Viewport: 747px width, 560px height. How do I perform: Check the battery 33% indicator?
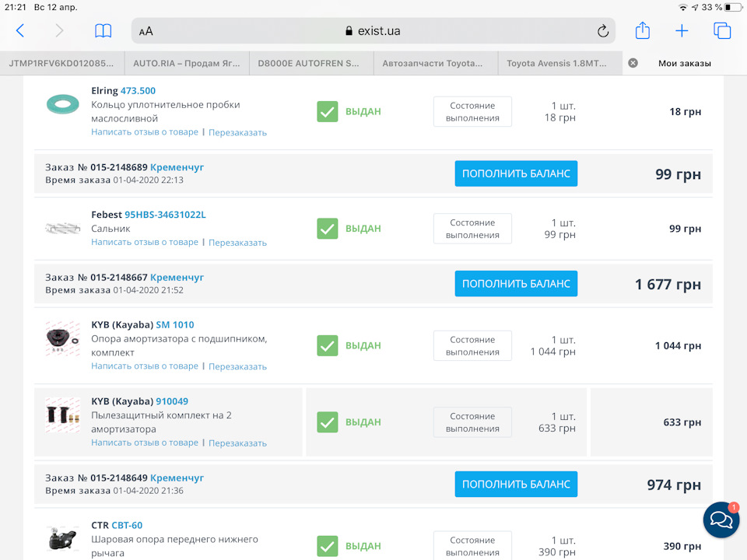tap(722, 7)
